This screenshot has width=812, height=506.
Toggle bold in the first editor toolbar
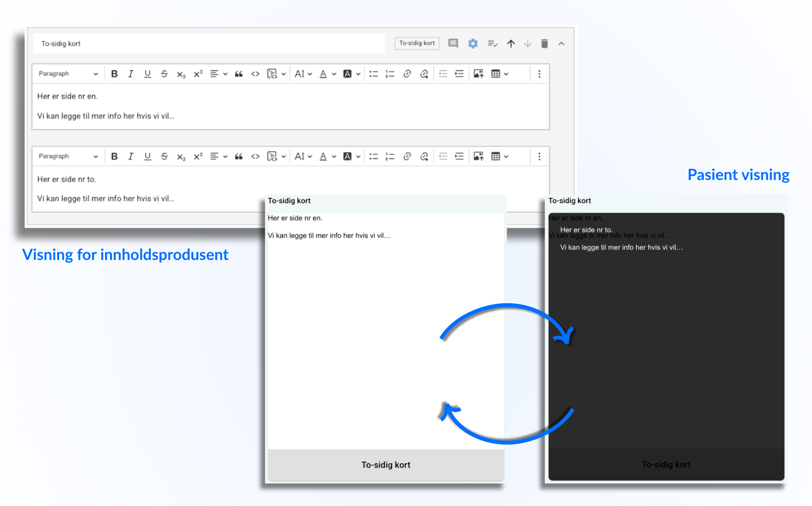coord(114,74)
